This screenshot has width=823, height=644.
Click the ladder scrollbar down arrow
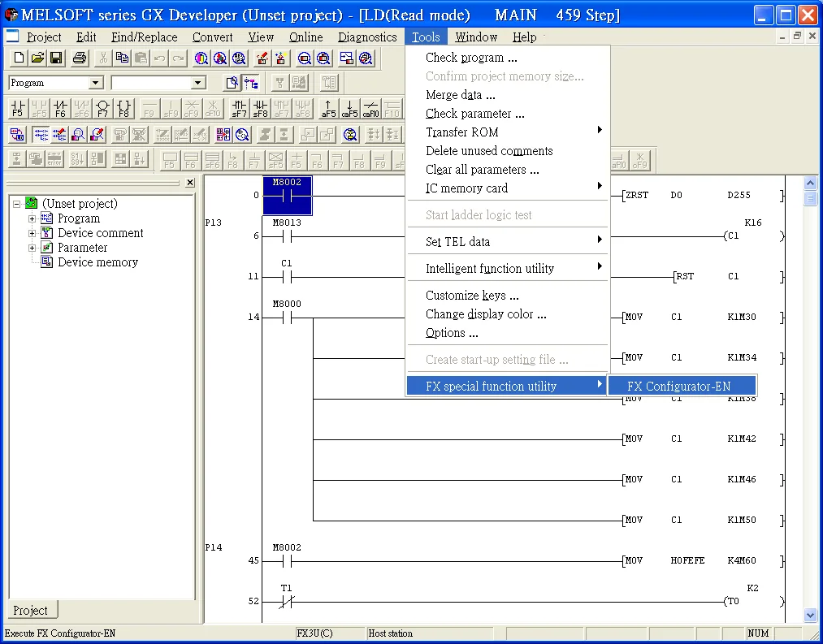pos(810,615)
